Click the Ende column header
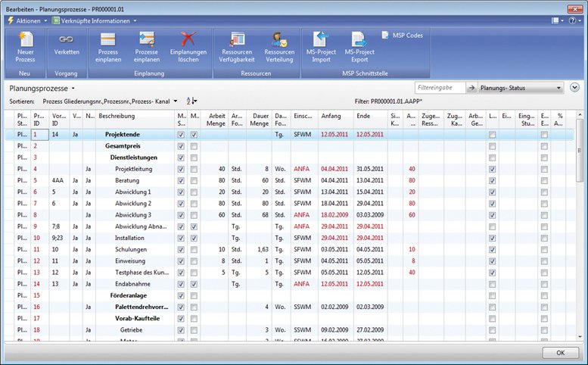Viewport: 588px width, 365px height. pyautogui.click(x=371, y=120)
